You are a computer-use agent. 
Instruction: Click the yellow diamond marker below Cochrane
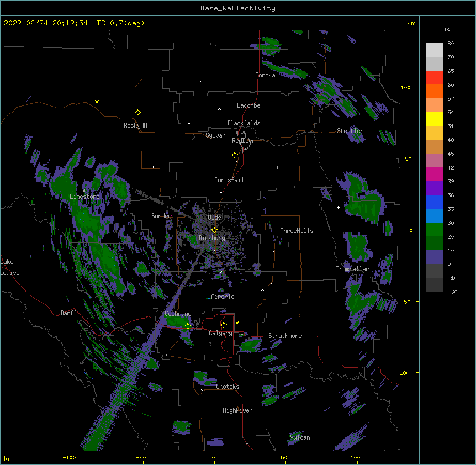[188, 326]
